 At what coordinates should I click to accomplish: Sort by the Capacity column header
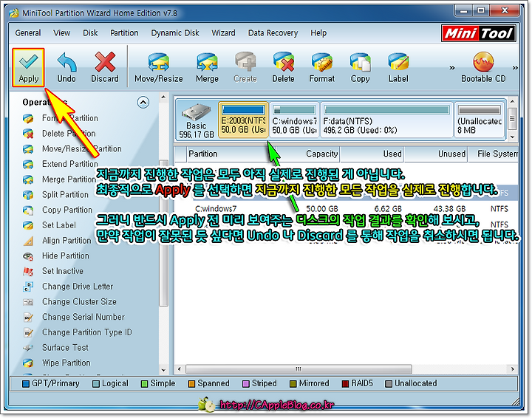click(x=307, y=154)
